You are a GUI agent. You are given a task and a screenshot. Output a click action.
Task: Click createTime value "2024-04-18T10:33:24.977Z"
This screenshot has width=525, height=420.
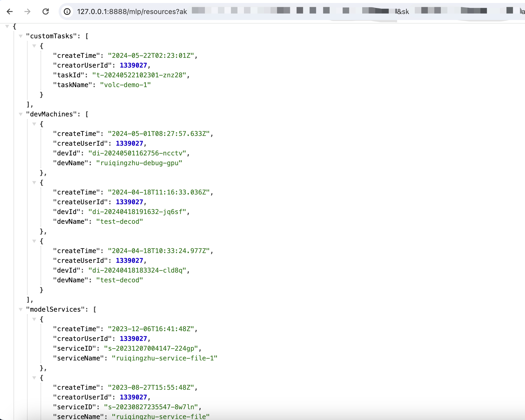click(159, 251)
